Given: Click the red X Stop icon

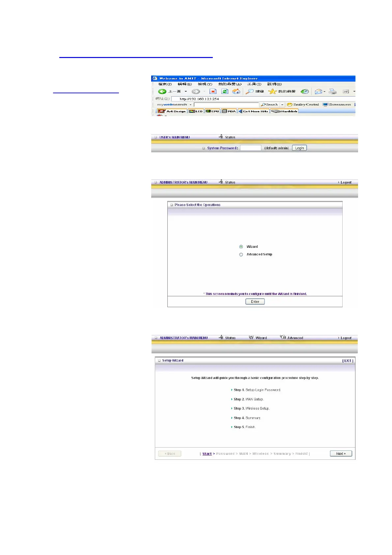Looking at the screenshot, I should point(213,91).
